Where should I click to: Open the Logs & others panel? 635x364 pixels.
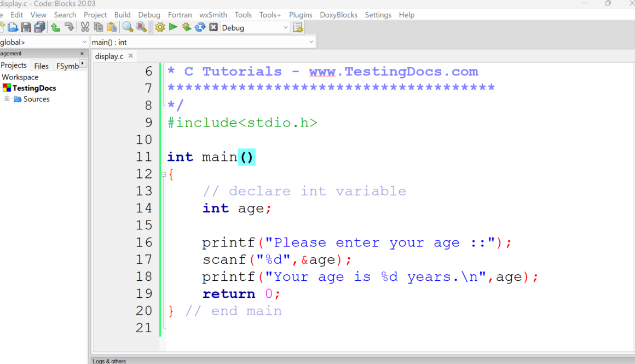(x=109, y=361)
